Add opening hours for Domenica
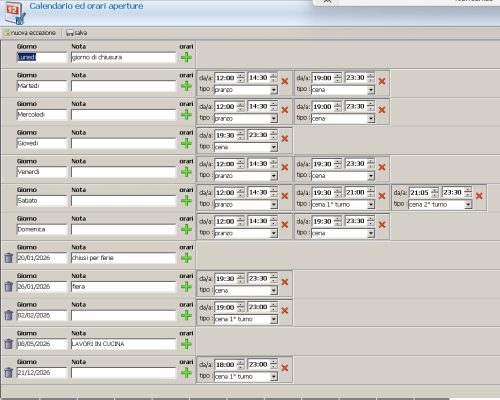The width and height of the screenshot is (500, 400). (x=186, y=229)
